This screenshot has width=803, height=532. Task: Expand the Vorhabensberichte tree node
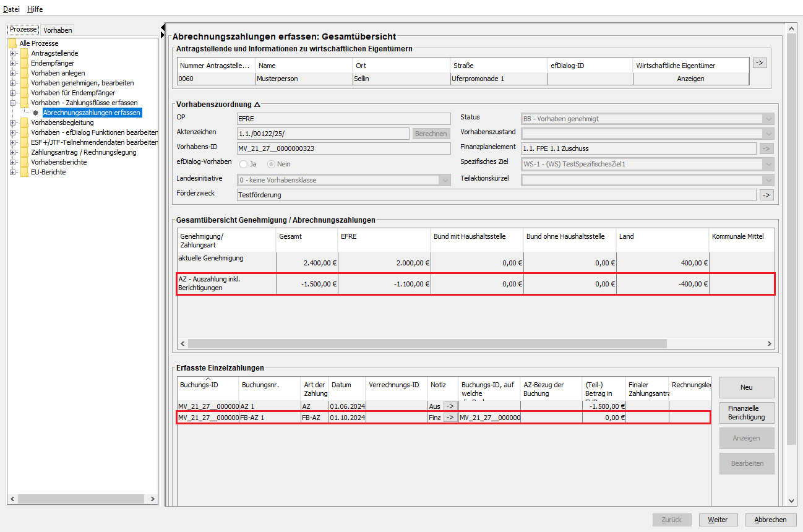[x=12, y=162]
